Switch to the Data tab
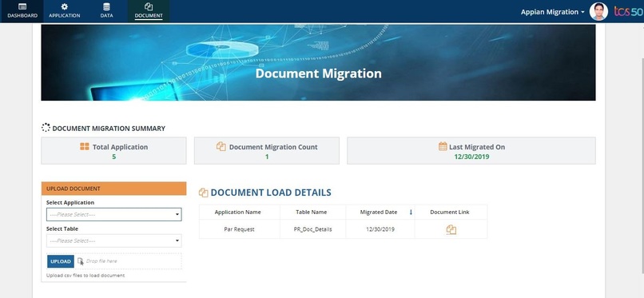Viewport: 644px width, 298px height. [x=106, y=11]
